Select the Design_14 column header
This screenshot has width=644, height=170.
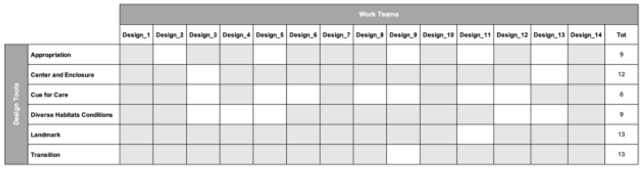click(x=586, y=35)
